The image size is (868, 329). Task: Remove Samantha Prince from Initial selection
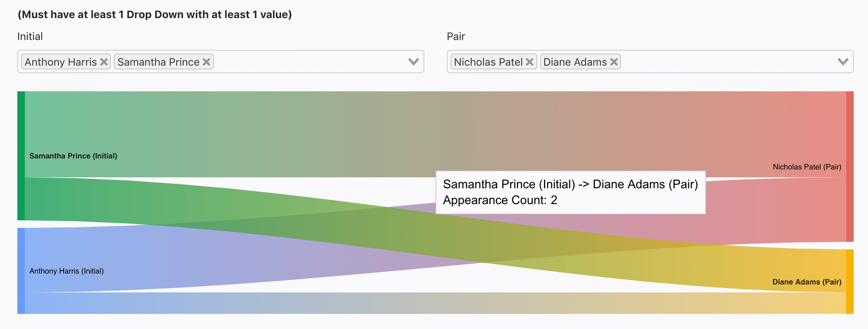pyautogui.click(x=206, y=62)
